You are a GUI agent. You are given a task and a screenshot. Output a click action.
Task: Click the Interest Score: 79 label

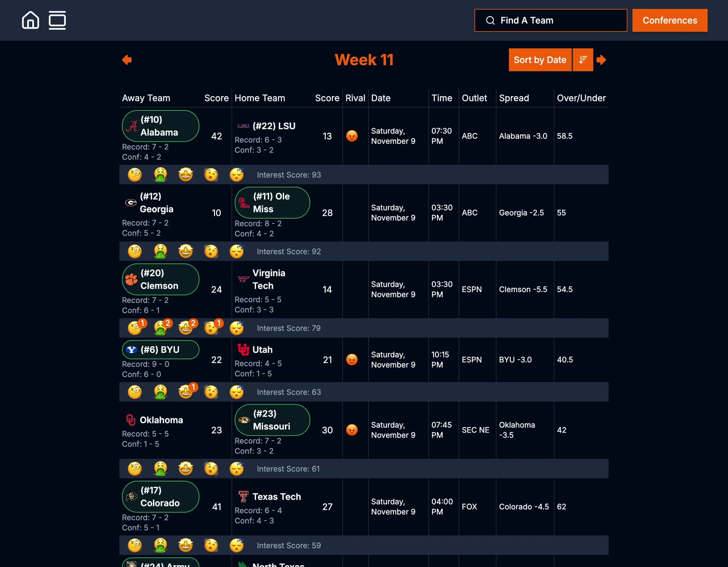(x=289, y=328)
